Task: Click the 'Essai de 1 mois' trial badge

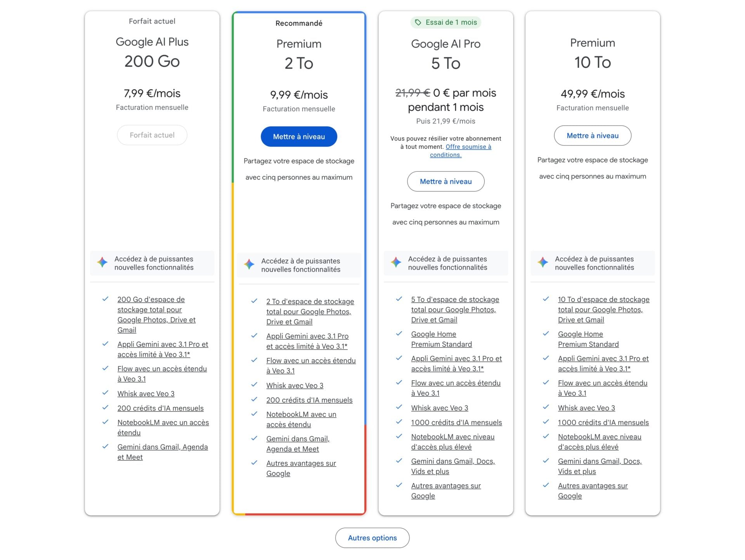Action: tap(445, 22)
